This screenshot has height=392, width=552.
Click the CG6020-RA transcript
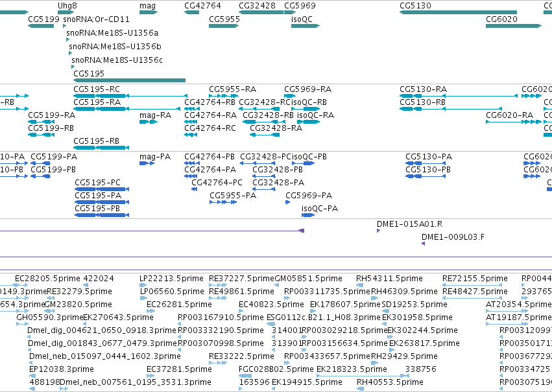pos(514,122)
